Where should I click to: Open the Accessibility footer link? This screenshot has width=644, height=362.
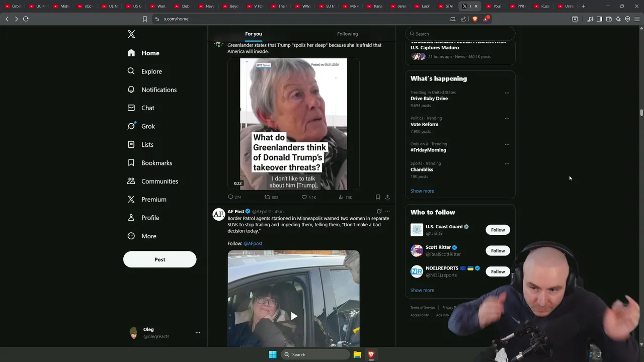coord(420,315)
